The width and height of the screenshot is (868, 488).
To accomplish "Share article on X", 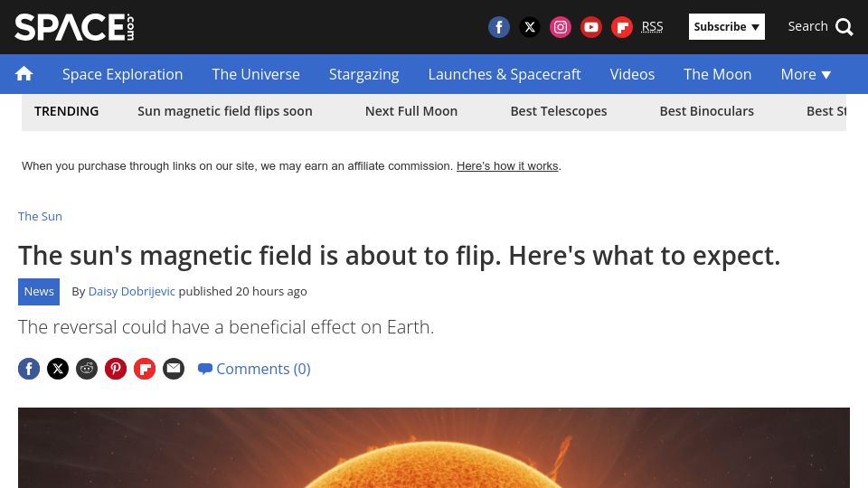I will (x=58, y=369).
